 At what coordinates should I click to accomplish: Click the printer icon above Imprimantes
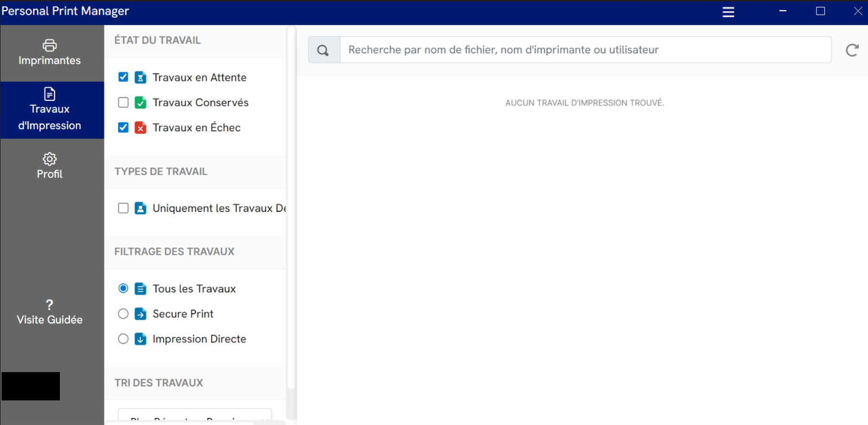click(x=50, y=45)
